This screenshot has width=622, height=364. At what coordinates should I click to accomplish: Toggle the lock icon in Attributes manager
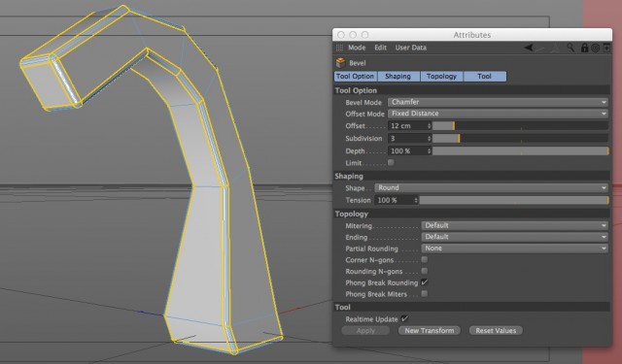coord(584,48)
